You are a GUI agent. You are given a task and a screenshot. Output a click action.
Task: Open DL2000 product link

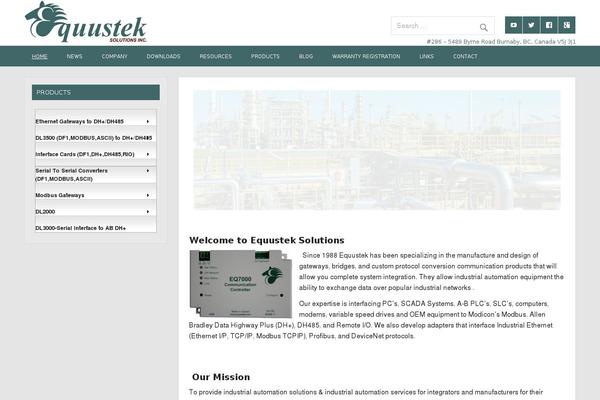[45, 212]
